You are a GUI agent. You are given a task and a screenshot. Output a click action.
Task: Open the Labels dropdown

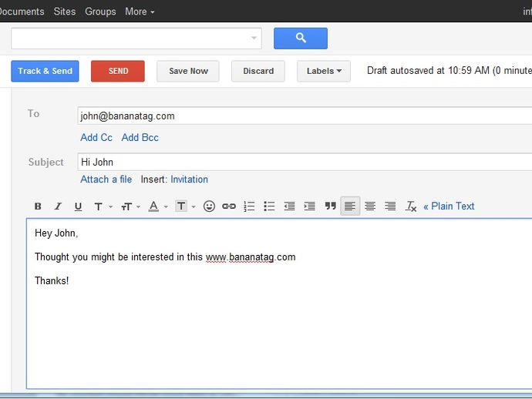[x=324, y=71]
